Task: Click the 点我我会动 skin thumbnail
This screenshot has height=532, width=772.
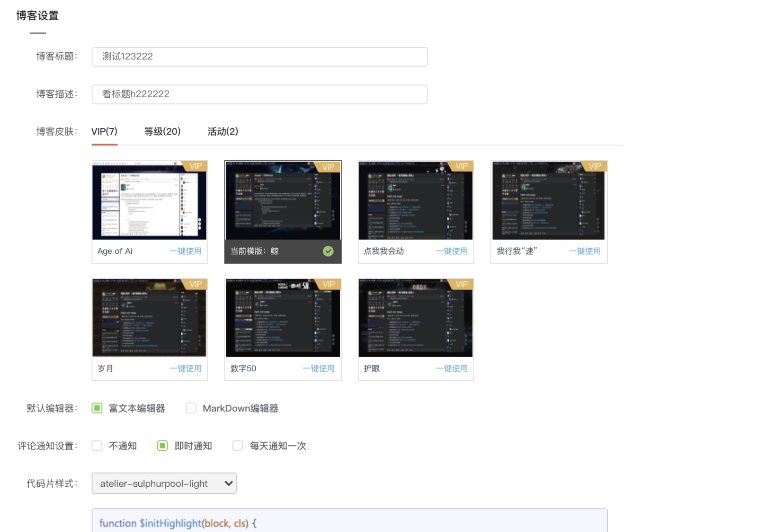Action: [x=415, y=200]
